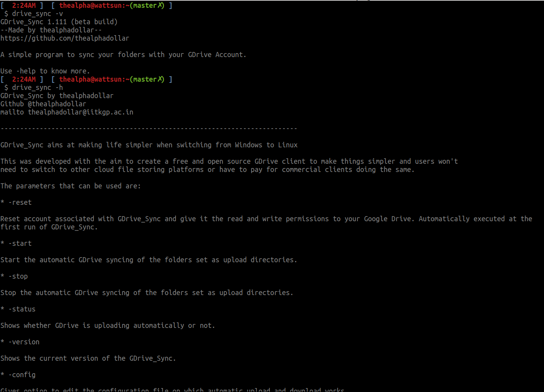Click 'GDrive_Sync aims at making life simpler' line
The width and height of the screenshot is (544, 392).
click(149, 145)
